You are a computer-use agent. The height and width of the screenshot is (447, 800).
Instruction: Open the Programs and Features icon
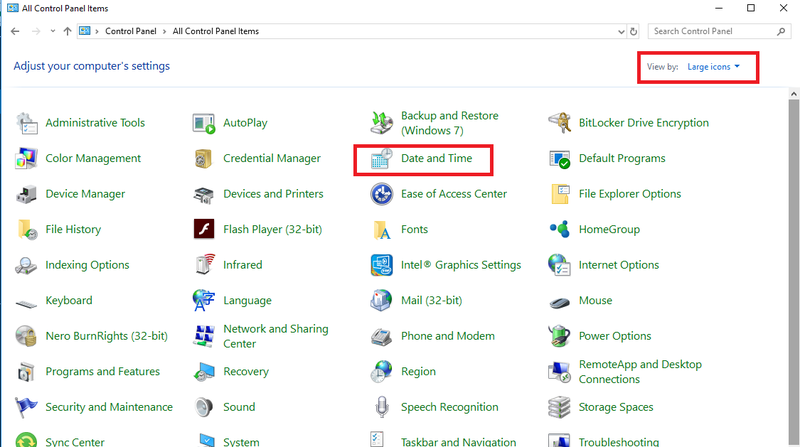[x=26, y=372]
